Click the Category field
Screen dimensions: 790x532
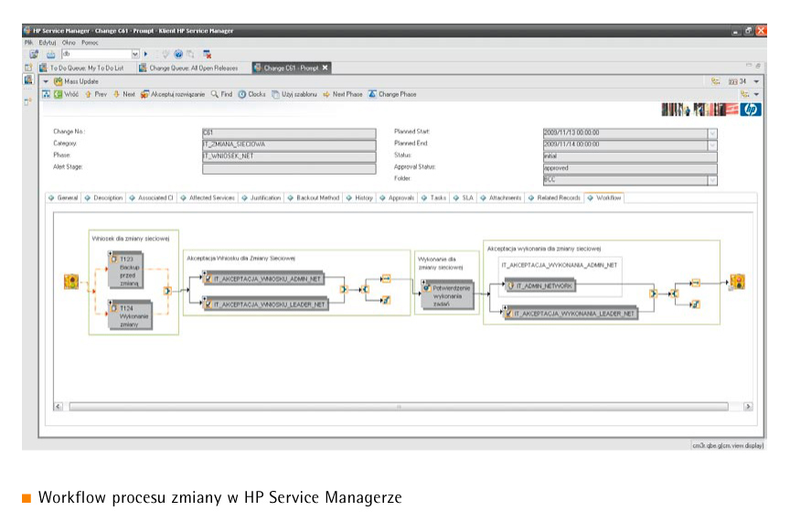tap(289, 145)
